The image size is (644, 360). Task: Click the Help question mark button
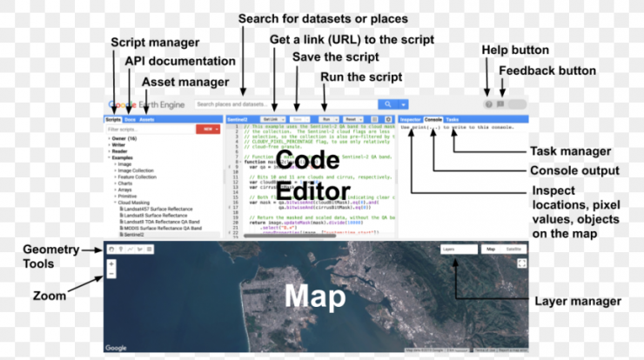488,104
